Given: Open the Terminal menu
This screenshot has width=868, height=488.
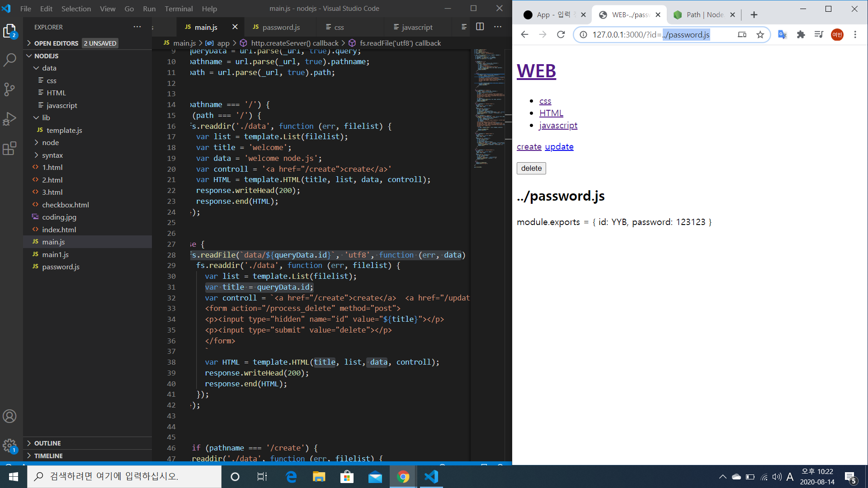Looking at the screenshot, I should pyautogui.click(x=179, y=9).
